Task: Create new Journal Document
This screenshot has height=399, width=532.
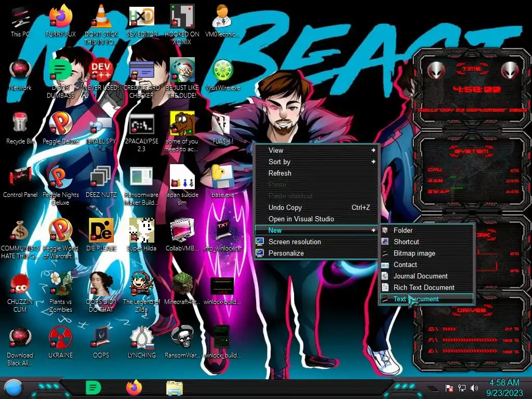Action: pos(427,276)
